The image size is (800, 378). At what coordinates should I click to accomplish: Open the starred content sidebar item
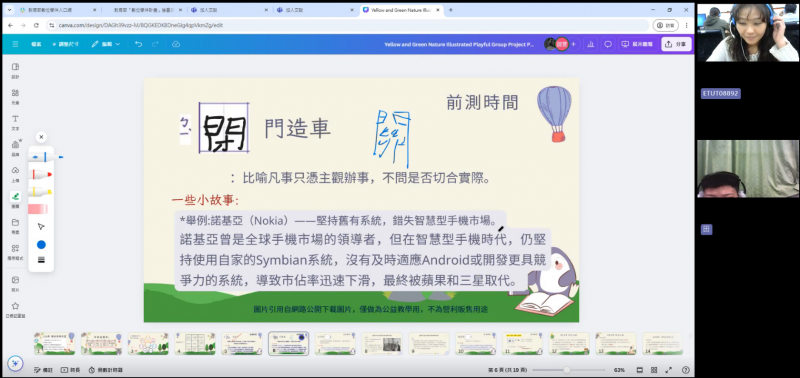click(15, 310)
